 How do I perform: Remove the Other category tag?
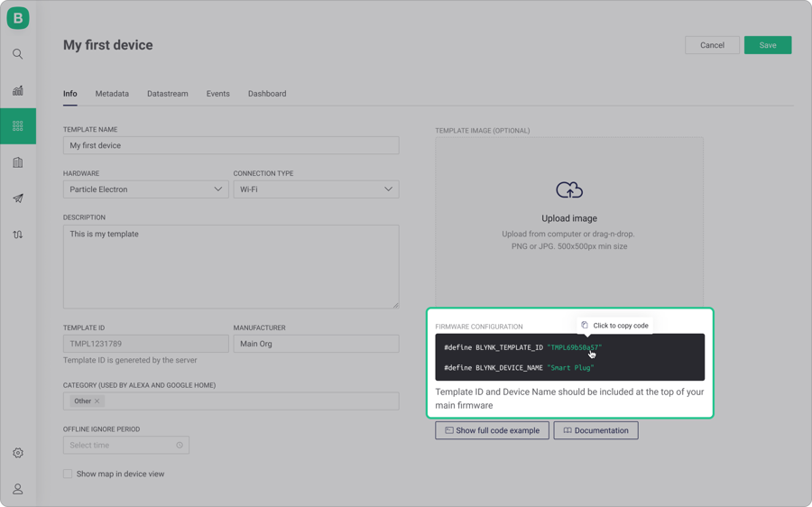click(97, 401)
